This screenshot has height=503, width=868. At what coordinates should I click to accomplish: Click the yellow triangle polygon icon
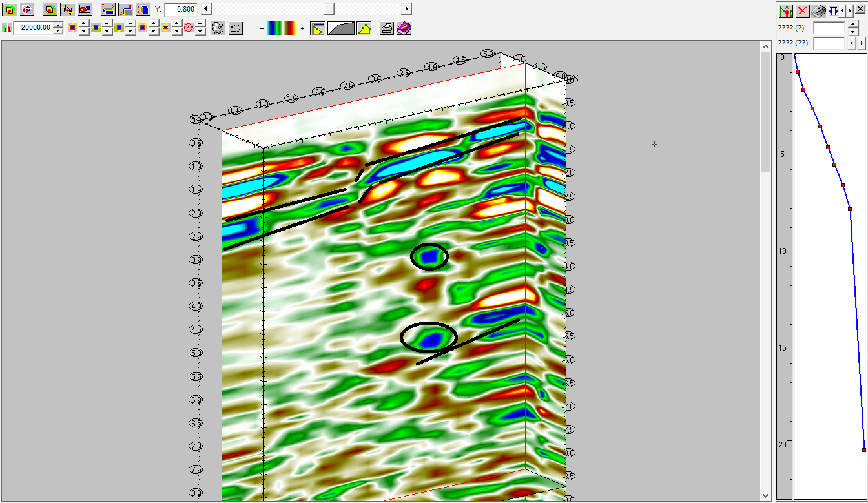pyautogui.click(x=364, y=28)
